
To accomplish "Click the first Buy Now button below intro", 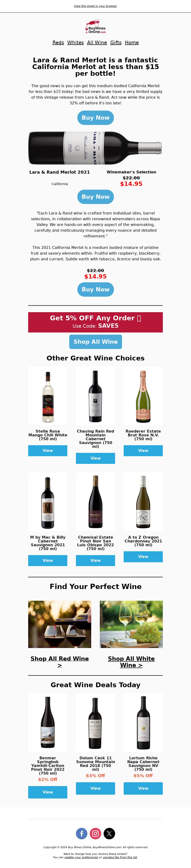I will point(95,118).
